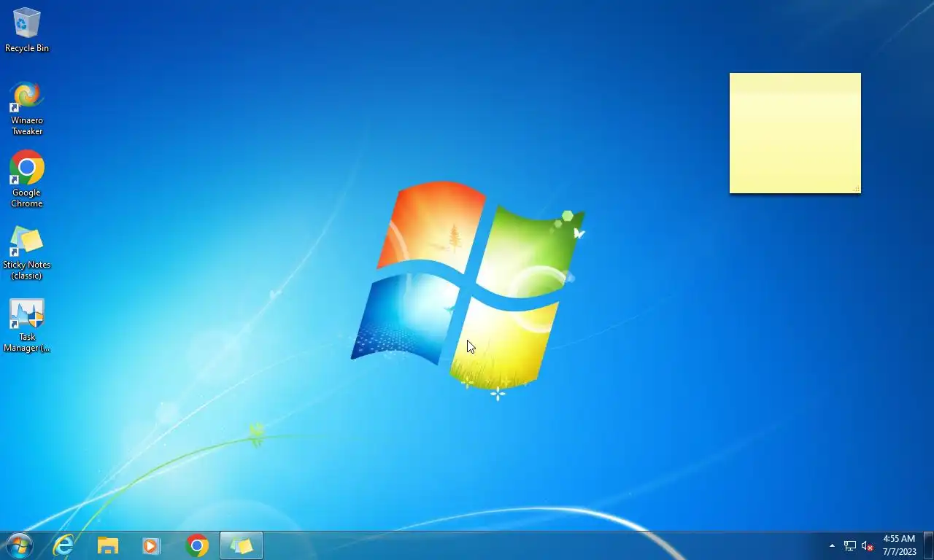Launch Internet Explorer from the taskbar
The height and width of the screenshot is (560, 934).
tap(63, 545)
